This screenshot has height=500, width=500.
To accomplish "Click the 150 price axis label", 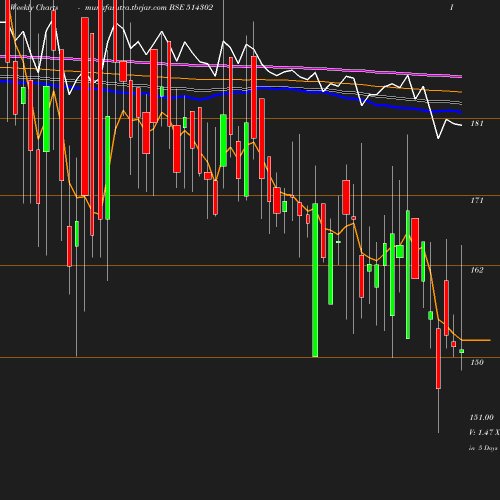I will [477, 362].
